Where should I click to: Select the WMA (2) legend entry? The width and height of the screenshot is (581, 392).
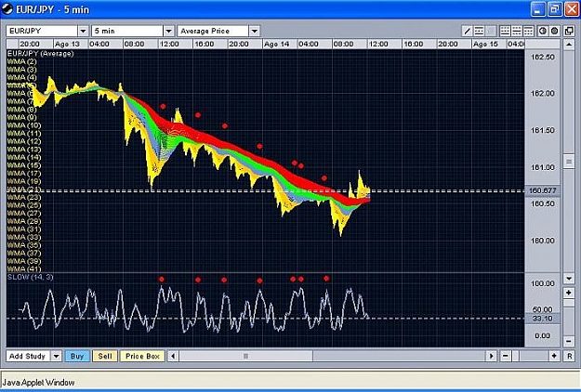point(22,61)
